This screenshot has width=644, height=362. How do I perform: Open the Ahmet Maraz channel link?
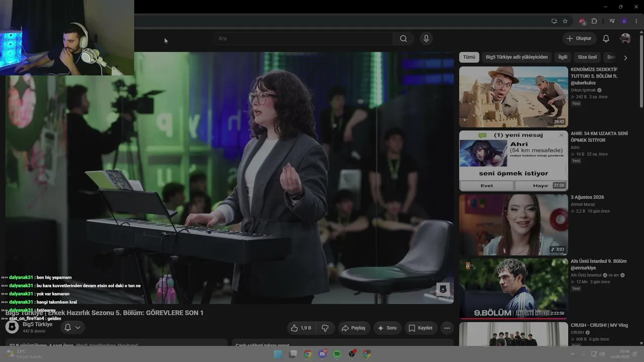pos(583,204)
